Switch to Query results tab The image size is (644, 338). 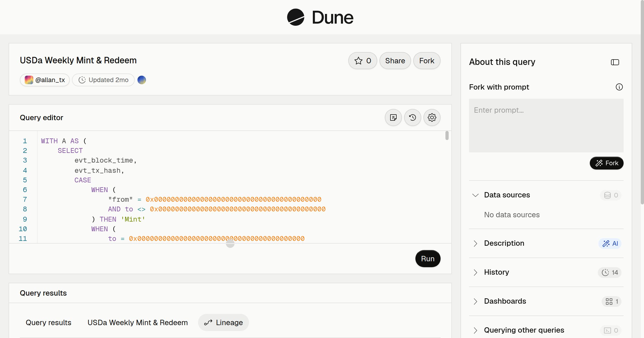point(49,322)
